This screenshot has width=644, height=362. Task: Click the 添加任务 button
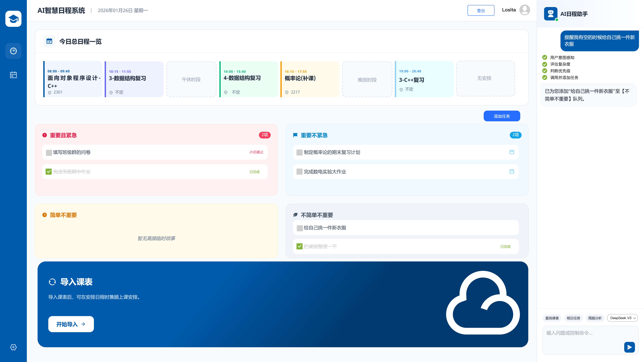[x=502, y=116]
